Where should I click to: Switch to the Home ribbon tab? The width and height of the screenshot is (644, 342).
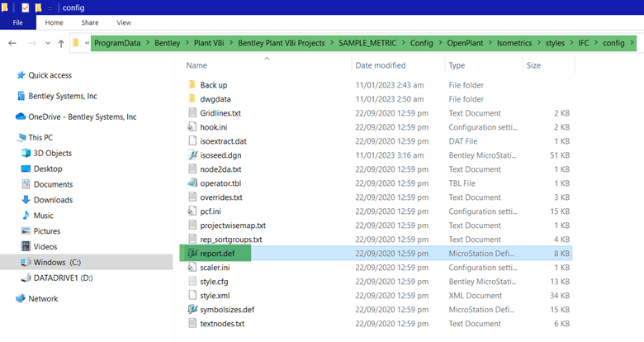(54, 22)
